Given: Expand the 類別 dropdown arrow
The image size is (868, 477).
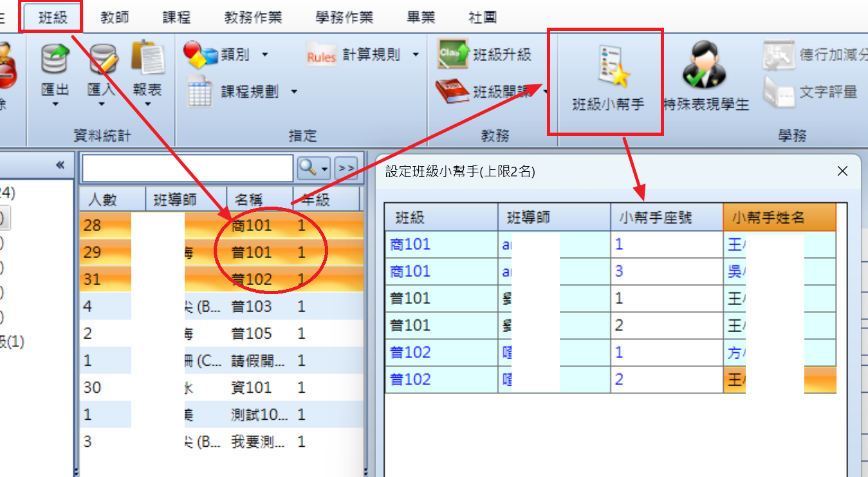Looking at the screenshot, I should [265, 55].
